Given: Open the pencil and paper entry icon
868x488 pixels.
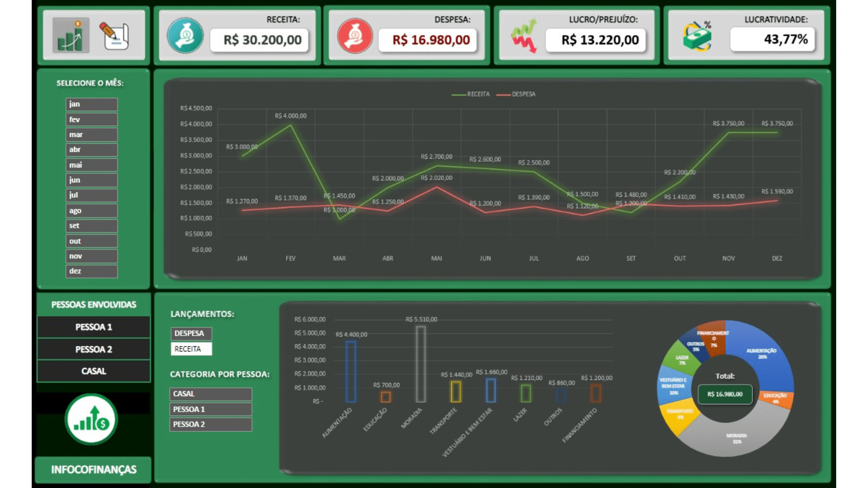Looking at the screenshot, I should [x=114, y=36].
